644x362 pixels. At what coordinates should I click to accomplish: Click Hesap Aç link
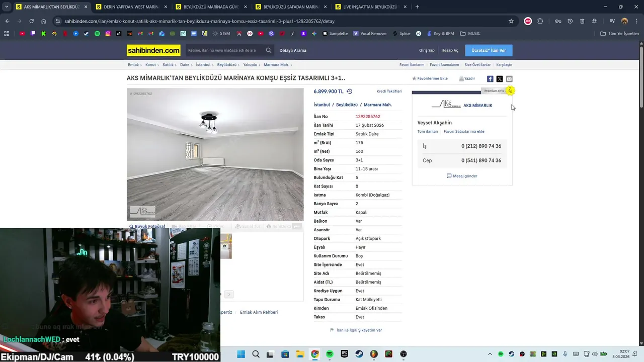450,50
